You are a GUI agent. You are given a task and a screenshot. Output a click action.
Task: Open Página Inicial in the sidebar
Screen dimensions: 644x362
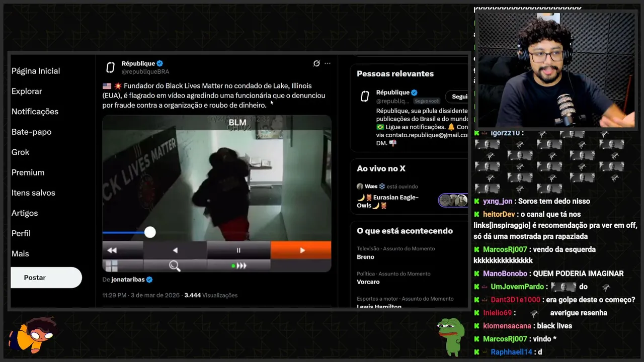36,71
